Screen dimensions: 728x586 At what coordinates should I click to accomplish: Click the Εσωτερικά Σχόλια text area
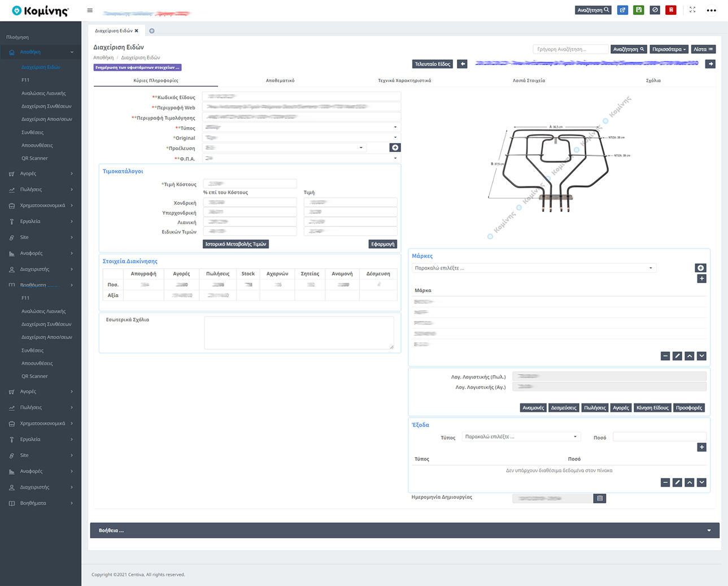click(299, 333)
